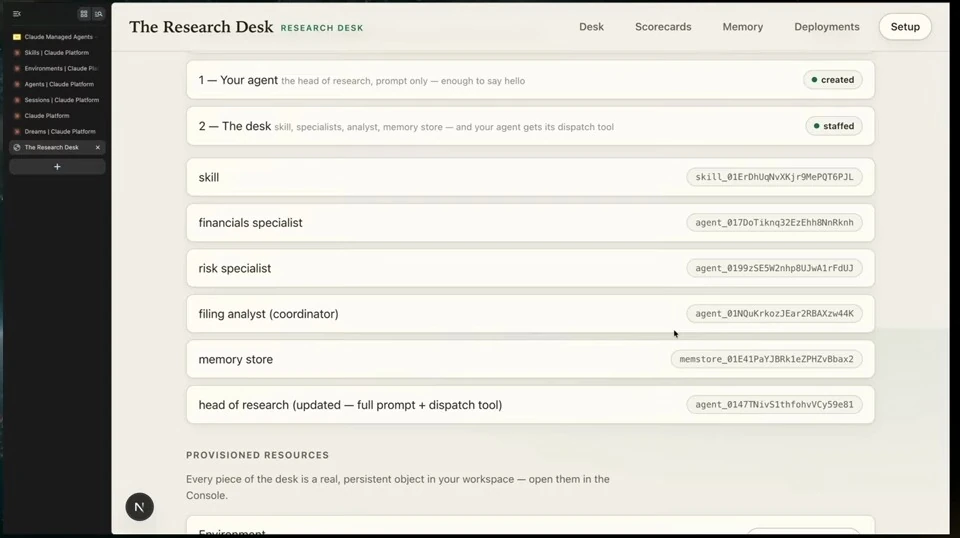This screenshot has width=960, height=538.
Task: Click the 'staffed' status badge
Action: tap(834, 126)
